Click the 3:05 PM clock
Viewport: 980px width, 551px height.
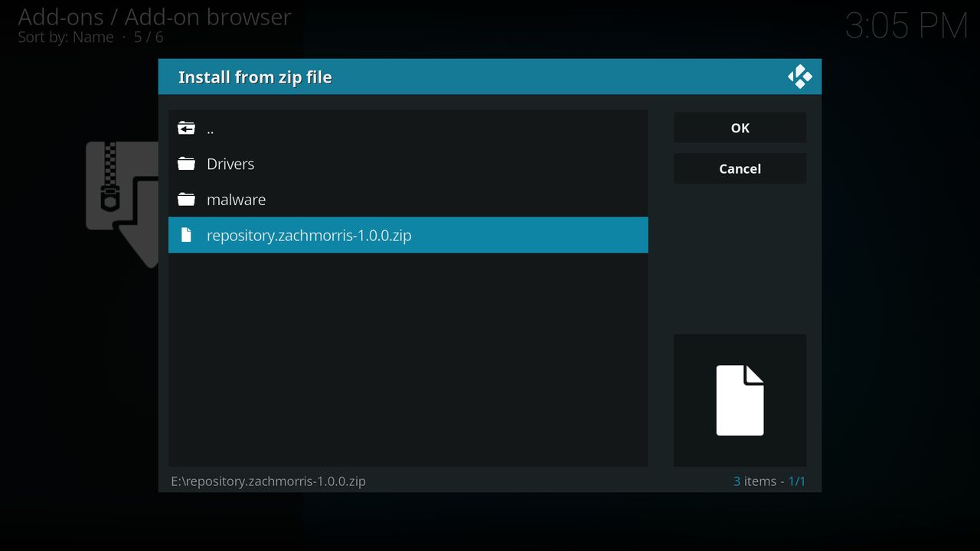coord(906,26)
